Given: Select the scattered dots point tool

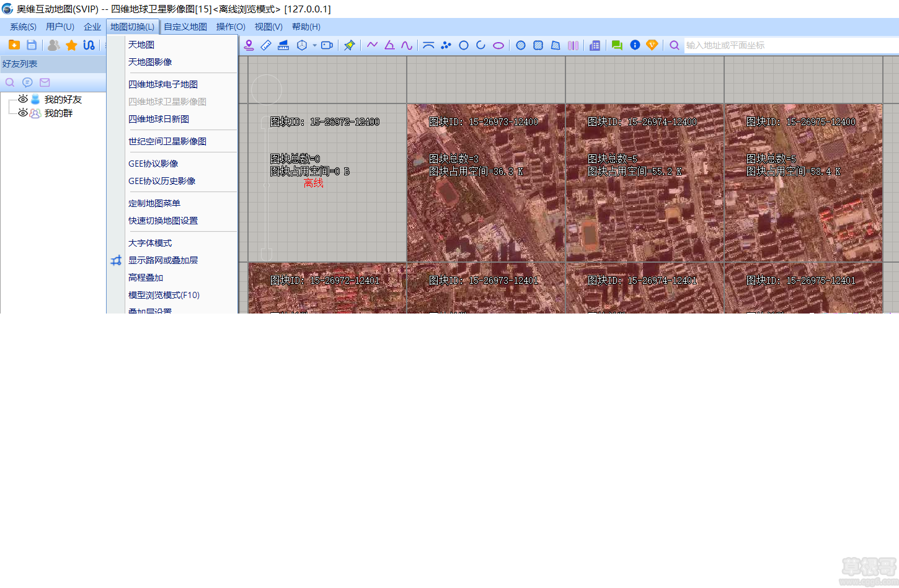Looking at the screenshot, I should [446, 45].
